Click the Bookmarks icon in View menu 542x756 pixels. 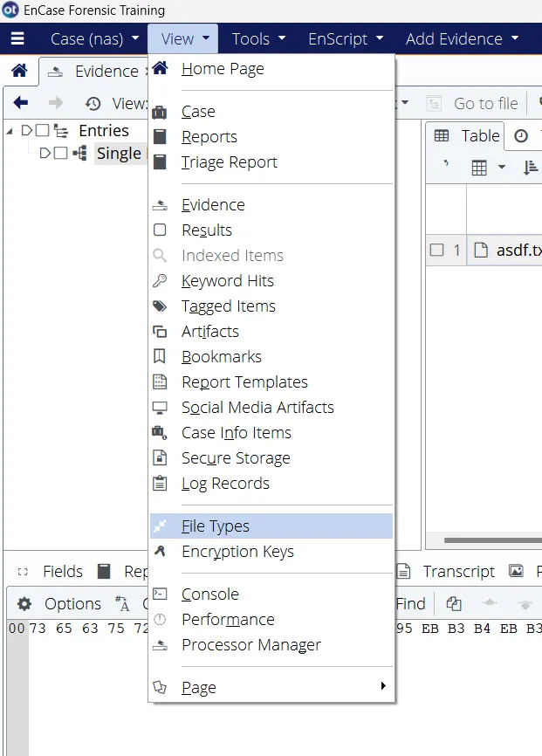(x=159, y=356)
